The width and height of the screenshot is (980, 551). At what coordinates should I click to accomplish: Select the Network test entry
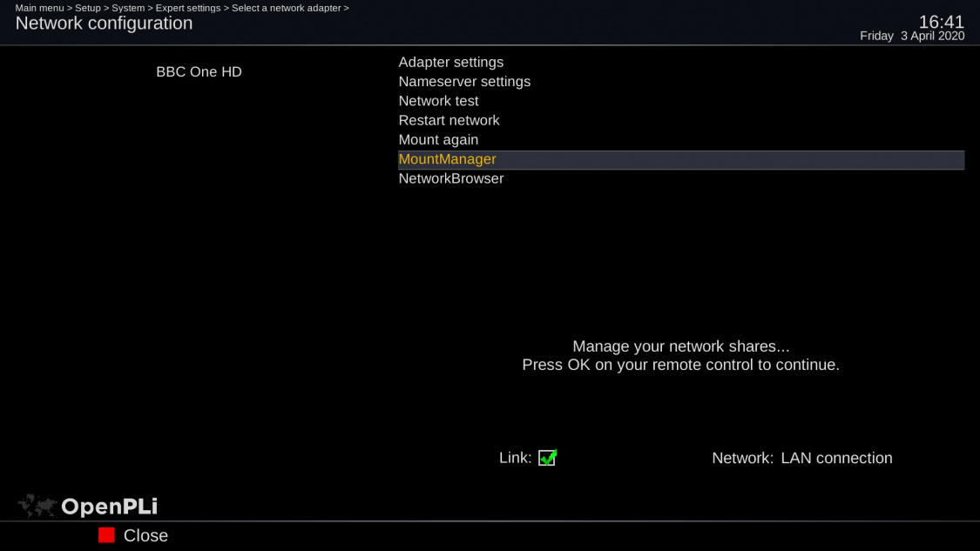(438, 101)
